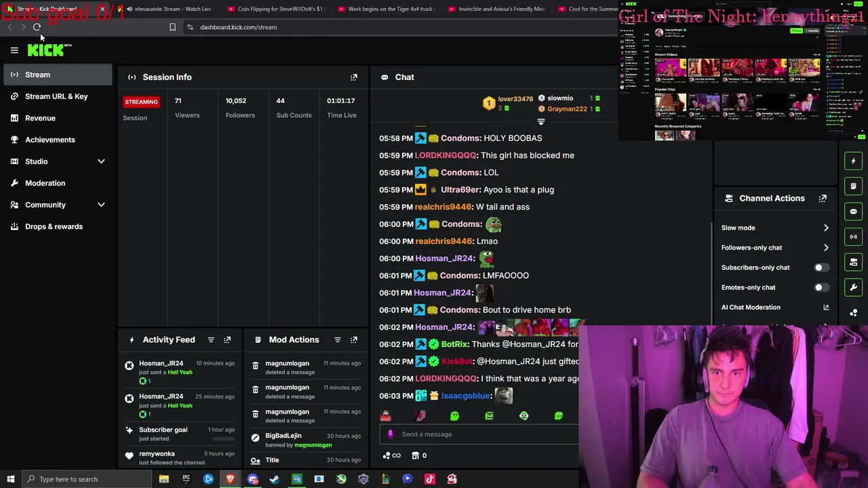Screen dimensions: 868x488
Task: Toggle Subscribers-only chat switch
Action: [821, 268]
